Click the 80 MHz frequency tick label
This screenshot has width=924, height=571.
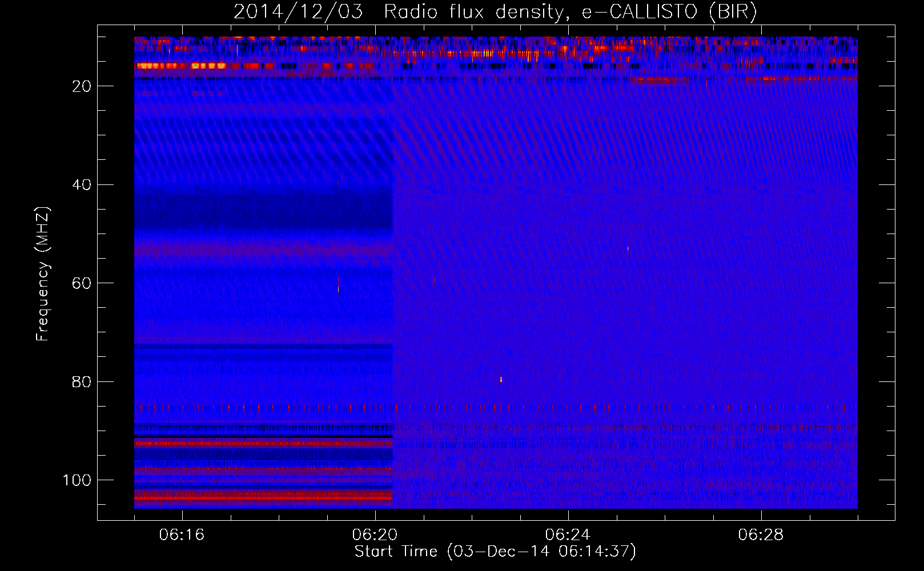[x=82, y=382]
